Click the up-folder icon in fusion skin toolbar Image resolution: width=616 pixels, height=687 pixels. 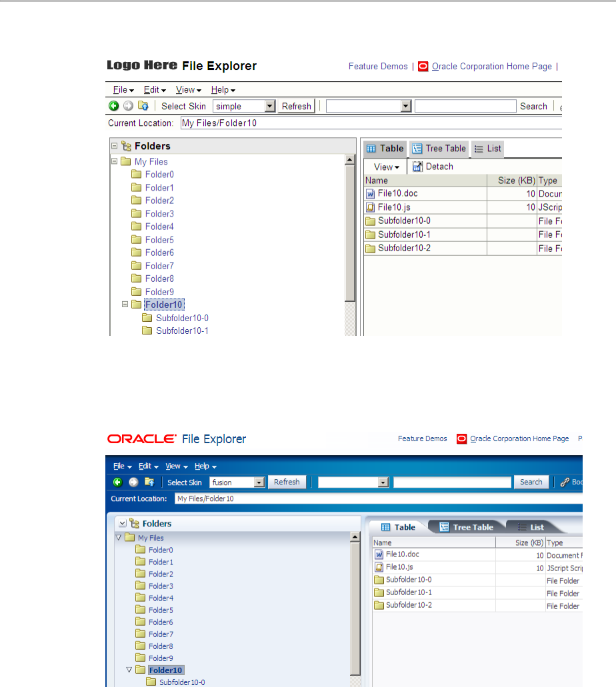click(149, 482)
